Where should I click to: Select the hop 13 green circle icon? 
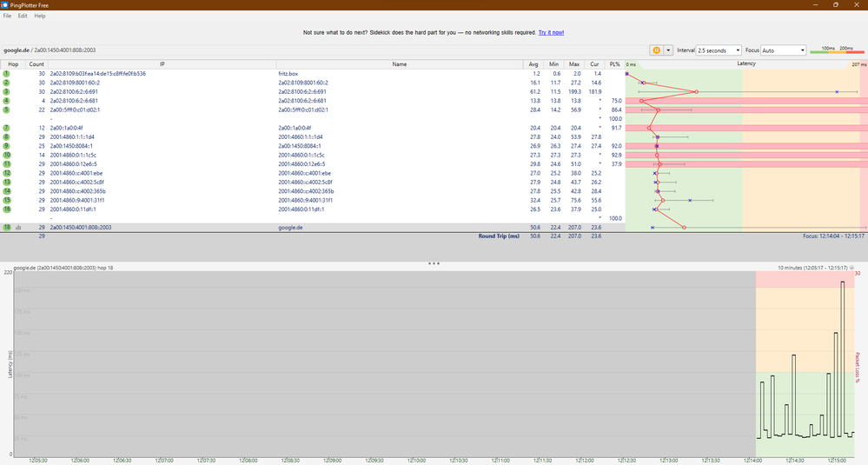point(7,183)
